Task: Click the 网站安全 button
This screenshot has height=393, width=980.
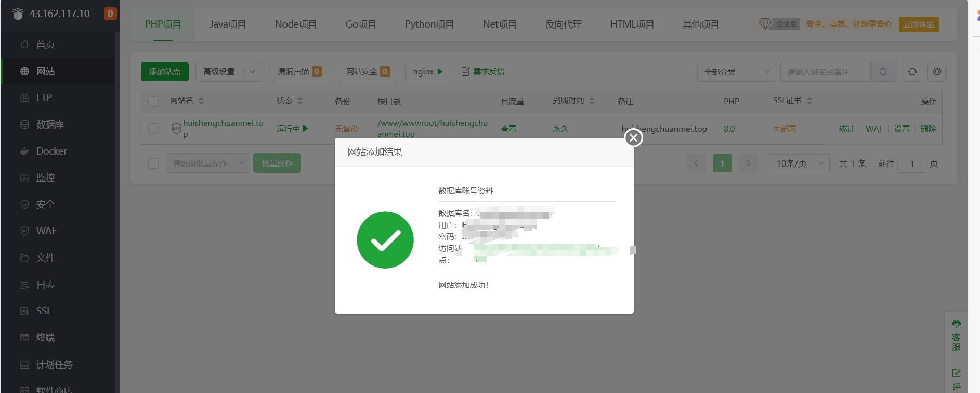Action: point(368,72)
